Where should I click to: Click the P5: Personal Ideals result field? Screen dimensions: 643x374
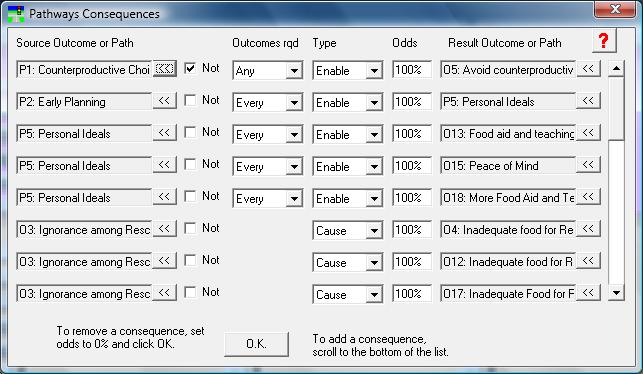pos(508,102)
